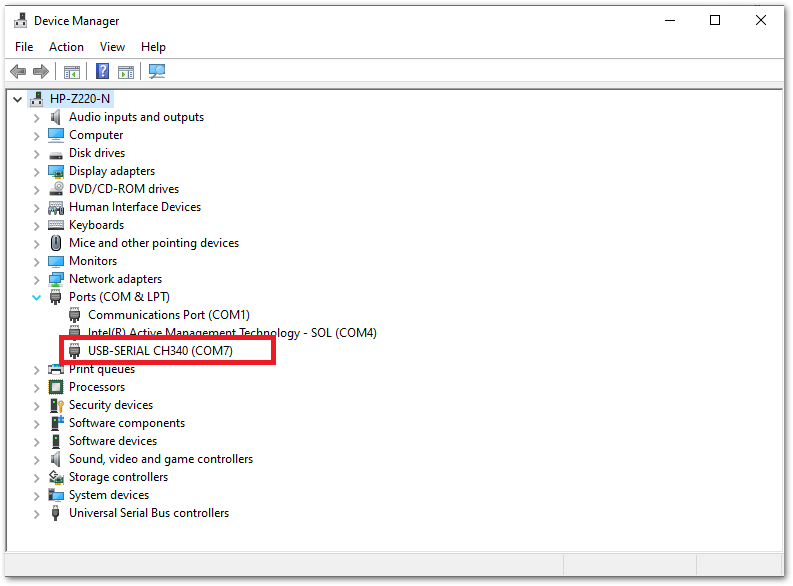Click the Device Manager title bar icon
The width and height of the screenshot is (793, 586).
coord(21,21)
